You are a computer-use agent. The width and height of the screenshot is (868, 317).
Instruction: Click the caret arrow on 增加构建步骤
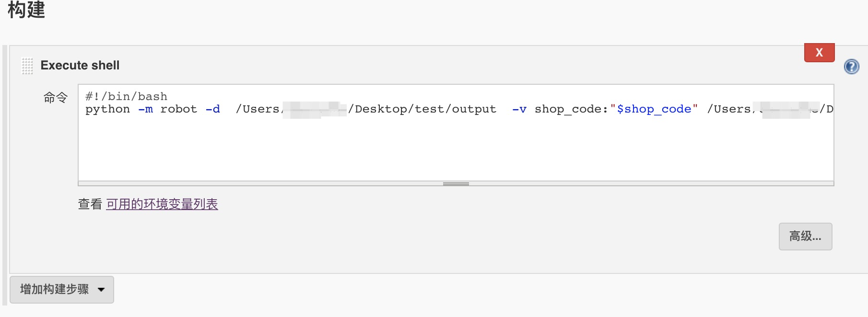tap(101, 290)
